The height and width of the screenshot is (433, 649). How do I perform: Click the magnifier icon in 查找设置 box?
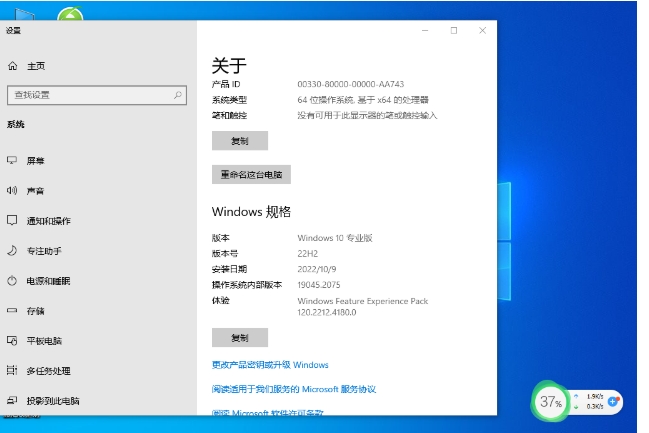(x=178, y=95)
